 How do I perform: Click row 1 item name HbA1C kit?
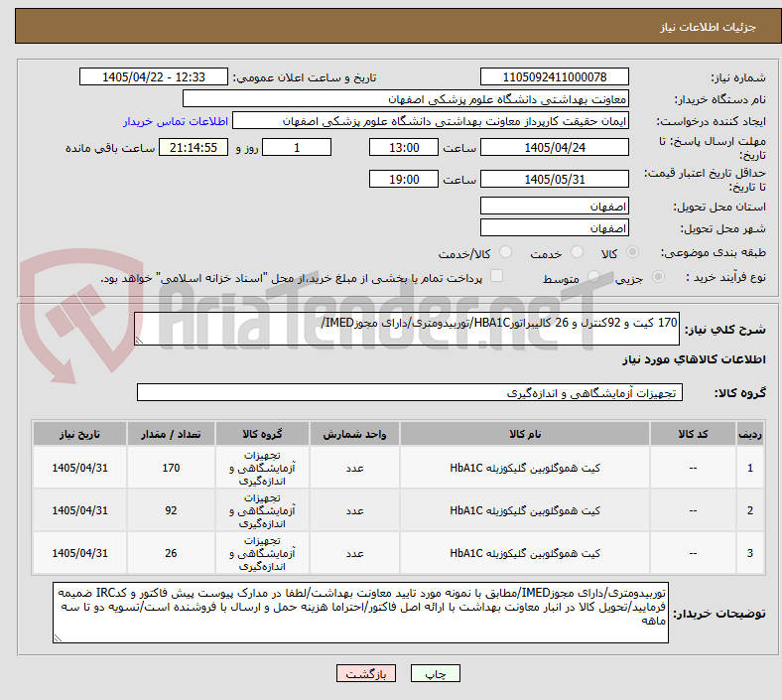point(525,468)
